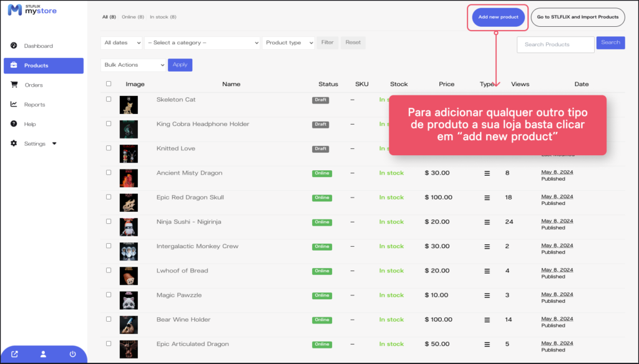The height and width of the screenshot is (364, 639).
Task: Open the All dates dropdown
Action: [121, 43]
